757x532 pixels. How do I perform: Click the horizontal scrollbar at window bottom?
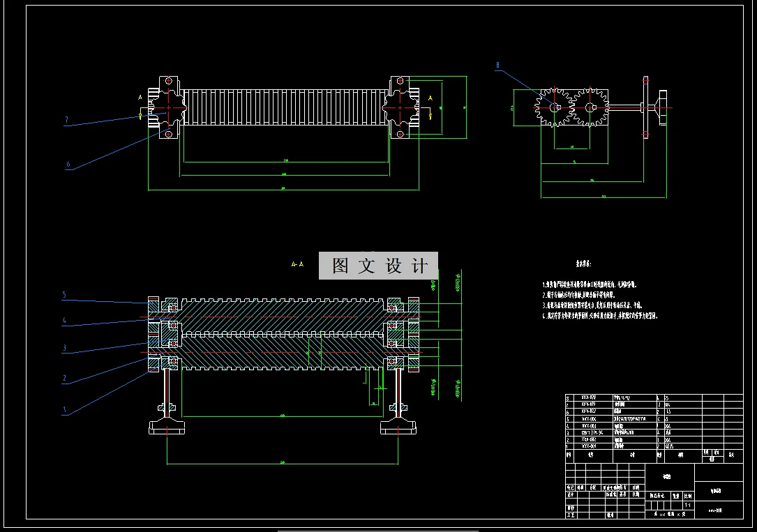point(378,531)
